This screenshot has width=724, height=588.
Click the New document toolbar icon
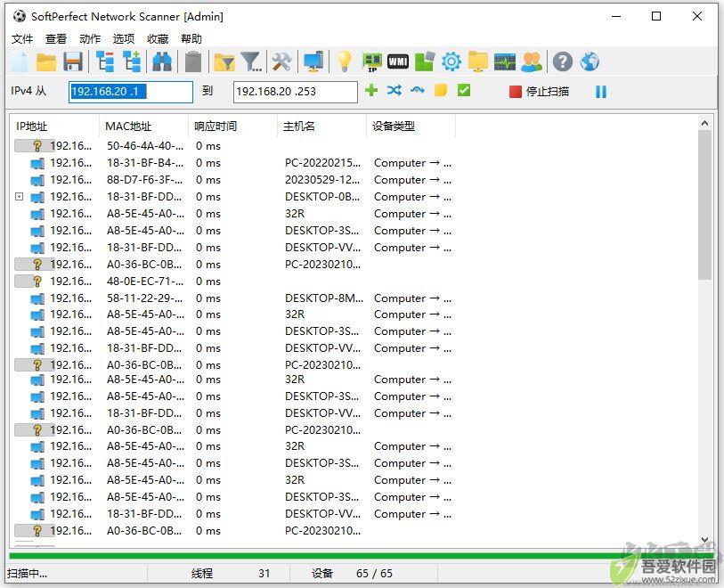click(x=20, y=61)
